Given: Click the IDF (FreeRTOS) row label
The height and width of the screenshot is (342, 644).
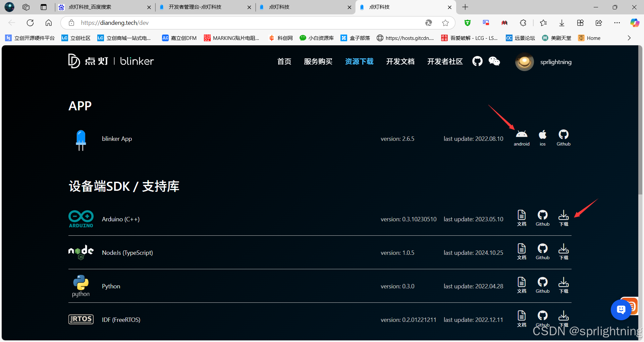Looking at the screenshot, I should point(121,320).
